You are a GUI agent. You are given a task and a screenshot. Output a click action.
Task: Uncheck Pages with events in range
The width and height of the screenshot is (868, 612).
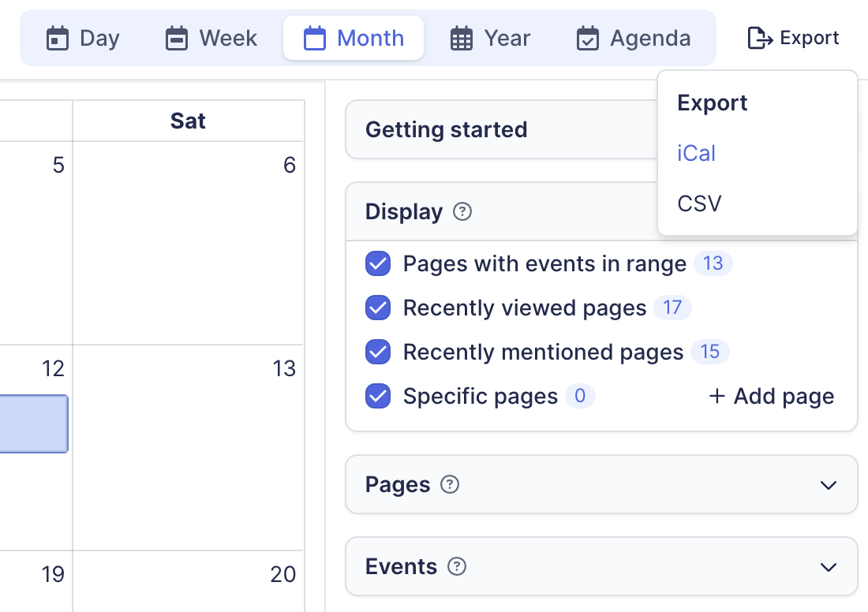pyautogui.click(x=378, y=263)
